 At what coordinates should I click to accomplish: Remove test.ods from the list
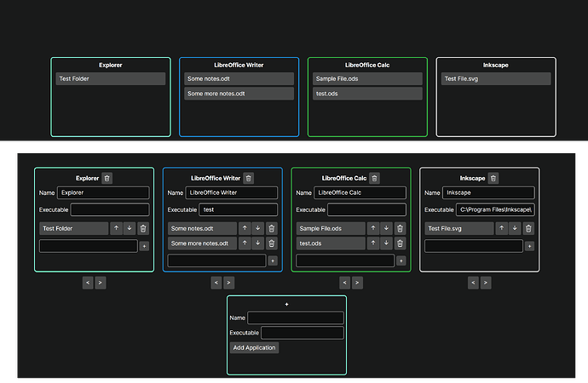[400, 243]
